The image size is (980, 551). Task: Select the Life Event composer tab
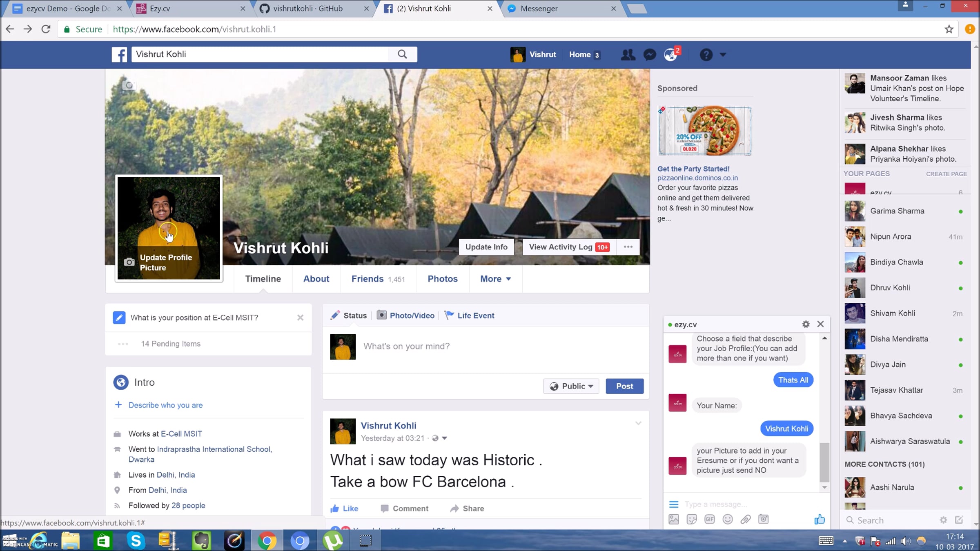[x=469, y=315]
